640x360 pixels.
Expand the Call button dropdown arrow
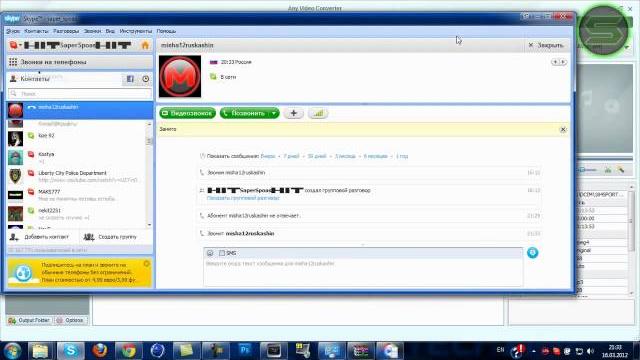point(274,113)
